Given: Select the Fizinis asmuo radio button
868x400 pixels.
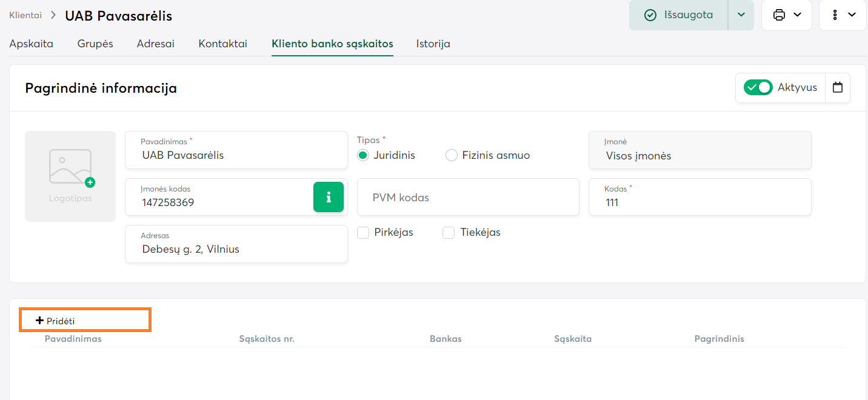Looking at the screenshot, I should click(x=452, y=156).
